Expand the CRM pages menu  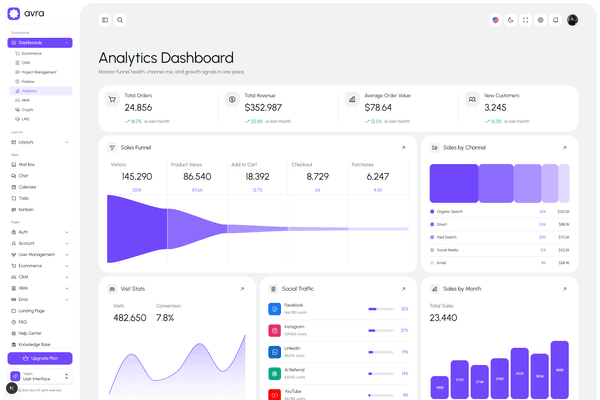coord(40,277)
